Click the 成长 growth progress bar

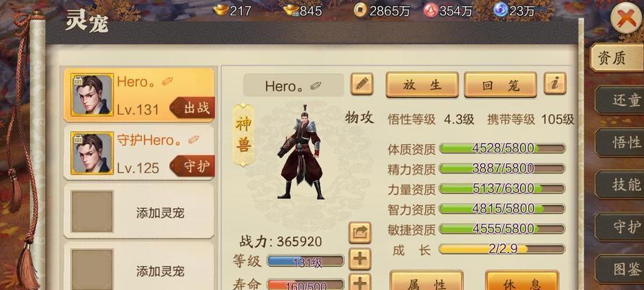pos(502,249)
